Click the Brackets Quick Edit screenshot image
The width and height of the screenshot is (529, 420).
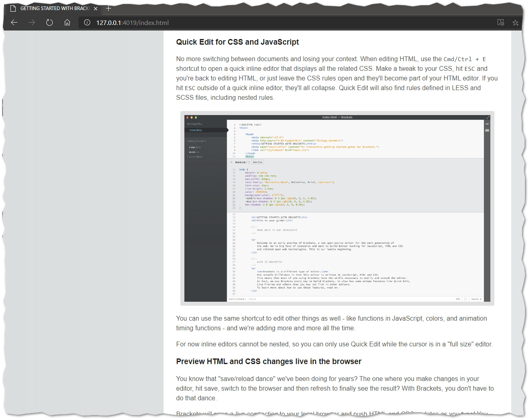click(x=337, y=208)
